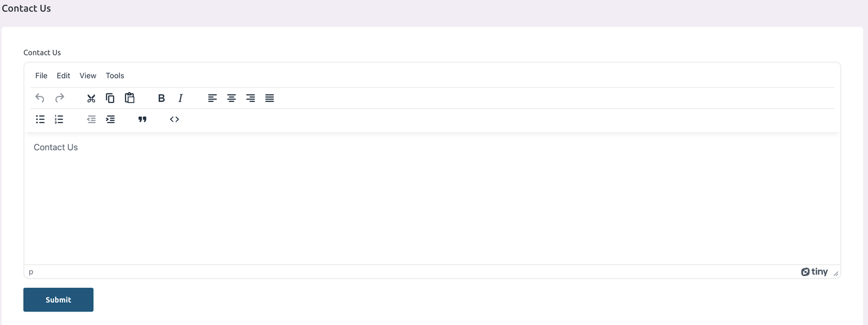Screen dimensions: 868x325
Task: Open the source code view
Action: [x=174, y=119]
